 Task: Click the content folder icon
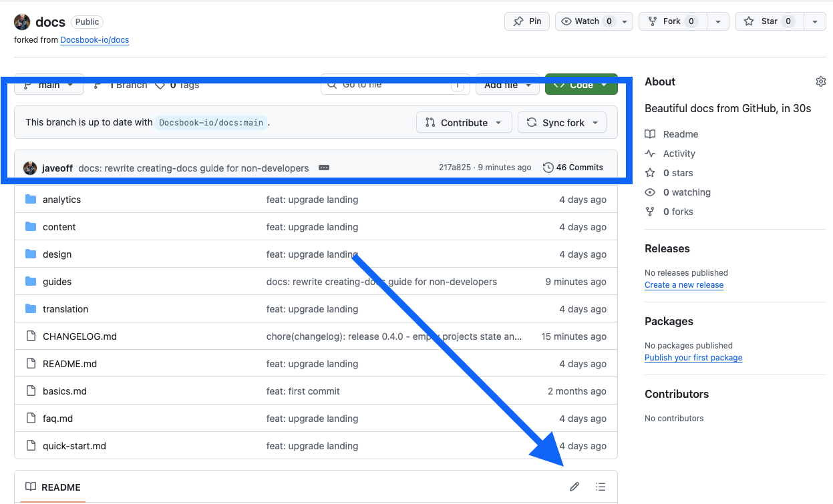pos(31,226)
